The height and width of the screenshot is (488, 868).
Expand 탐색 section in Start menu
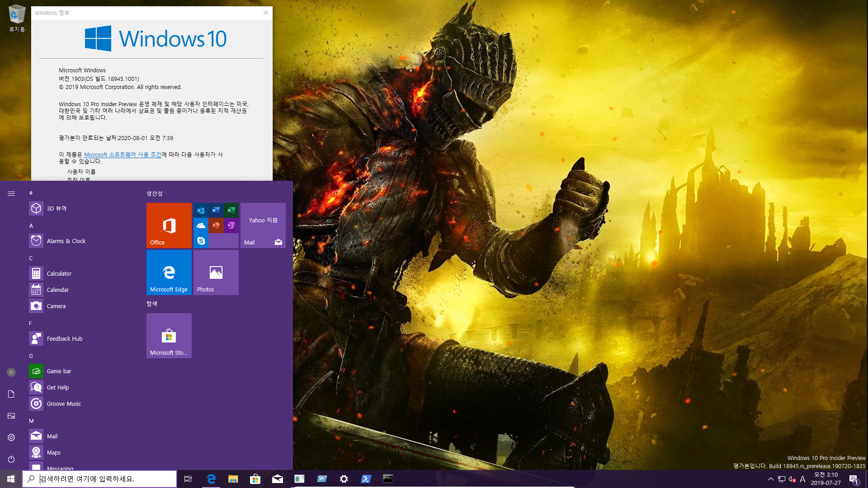[153, 304]
